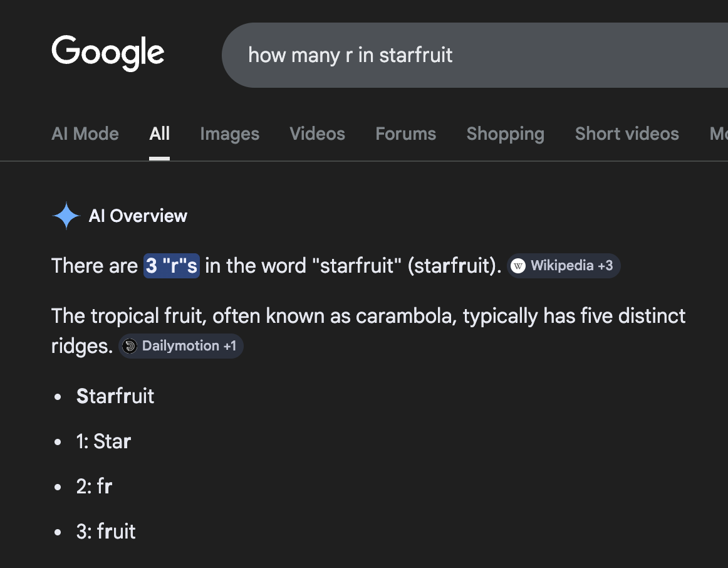This screenshot has height=568, width=728.
Task: Click the Dailymotion source icon
Action: point(130,346)
